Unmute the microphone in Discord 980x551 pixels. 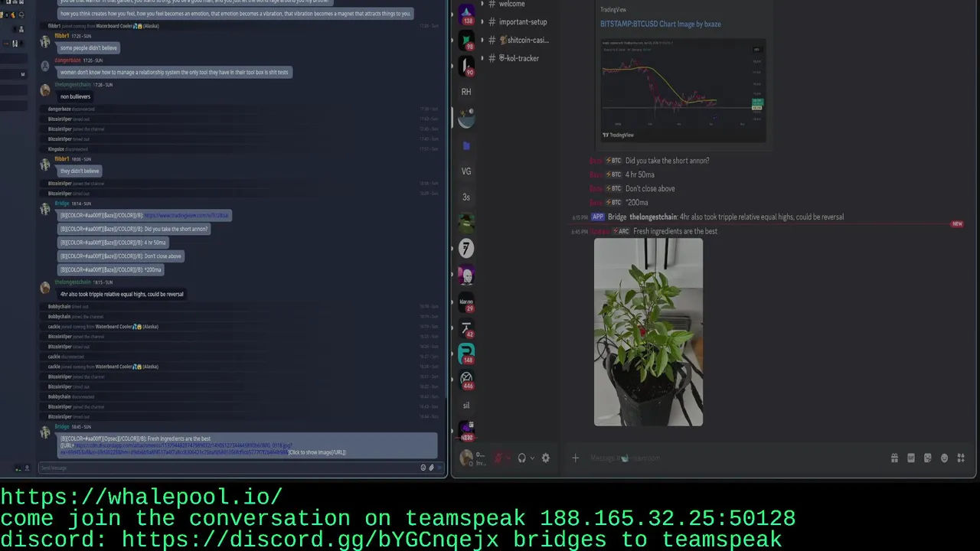498,458
